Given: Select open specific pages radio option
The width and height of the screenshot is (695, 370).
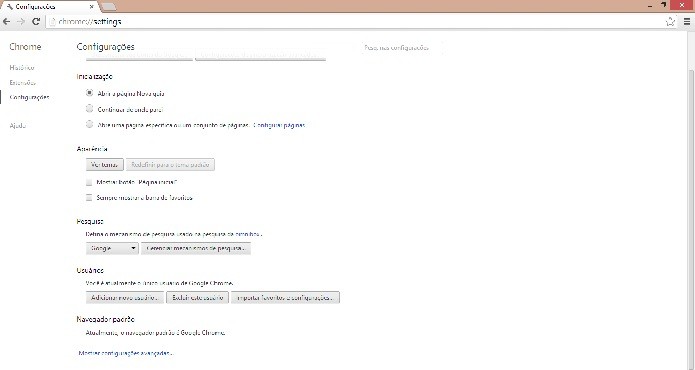Looking at the screenshot, I should tap(90, 125).
